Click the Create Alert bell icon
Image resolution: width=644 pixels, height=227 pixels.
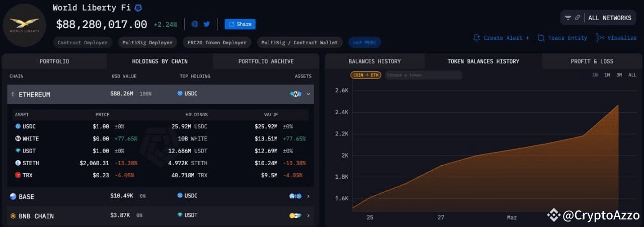477,38
